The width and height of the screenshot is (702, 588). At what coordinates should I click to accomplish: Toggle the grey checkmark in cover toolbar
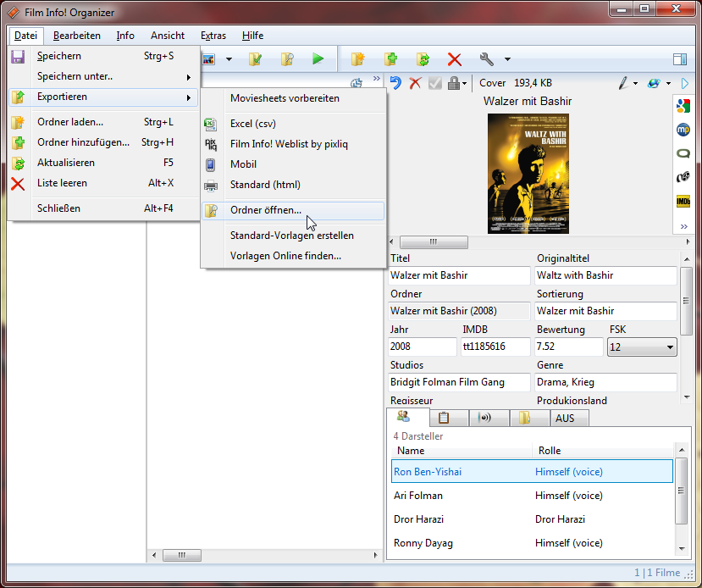click(x=435, y=83)
